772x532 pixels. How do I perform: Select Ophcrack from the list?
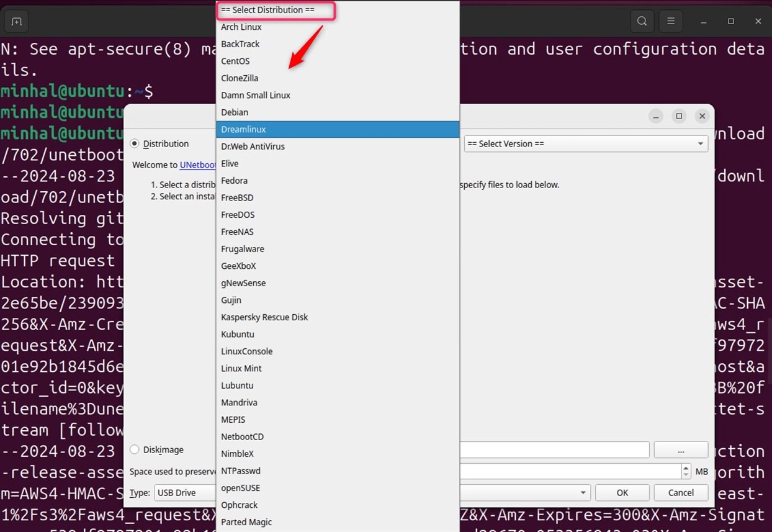click(x=338, y=505)
